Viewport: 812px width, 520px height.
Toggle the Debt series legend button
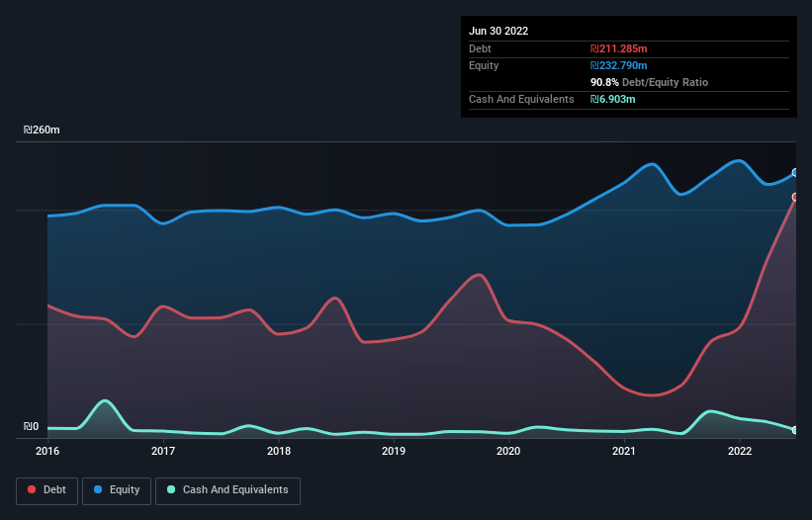coord(46,490)
